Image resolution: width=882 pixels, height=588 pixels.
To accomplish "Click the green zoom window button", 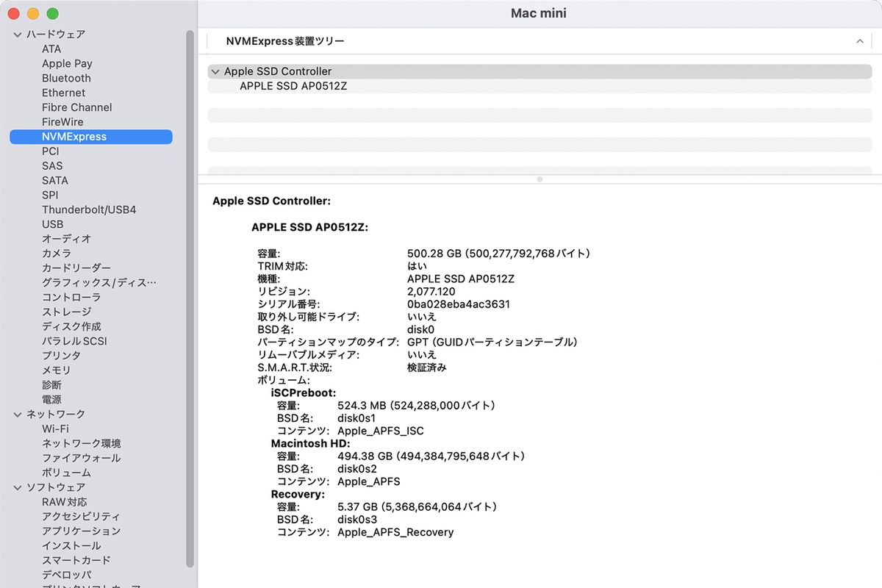I will (x=52, y=14).
